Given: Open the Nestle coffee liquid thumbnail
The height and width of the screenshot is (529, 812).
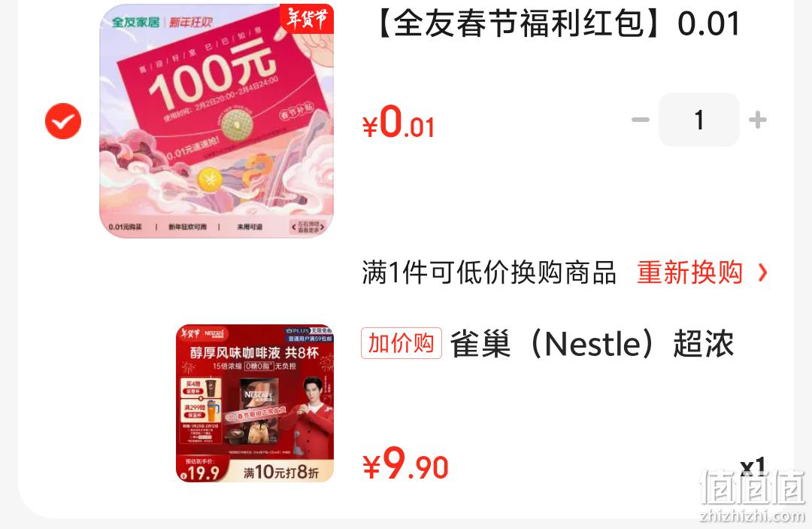Looking at the screenshot, I should pyautogui.click(x=255, y=403).
